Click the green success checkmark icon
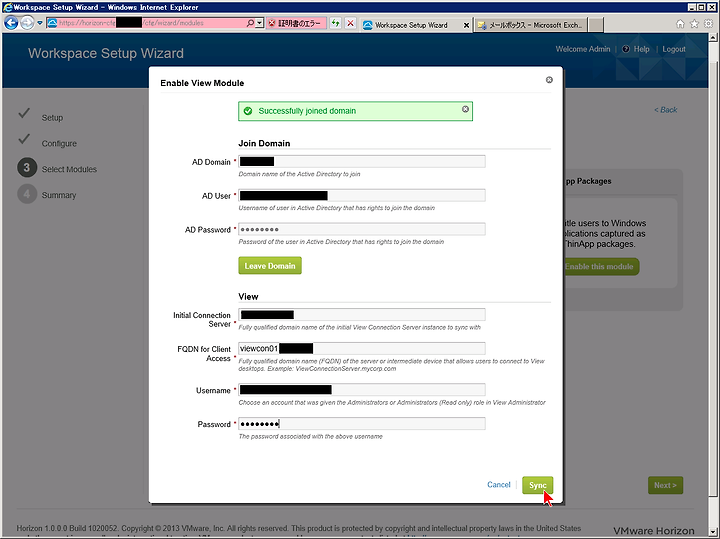The image size is (720, 539). click(x=248, y=111)
